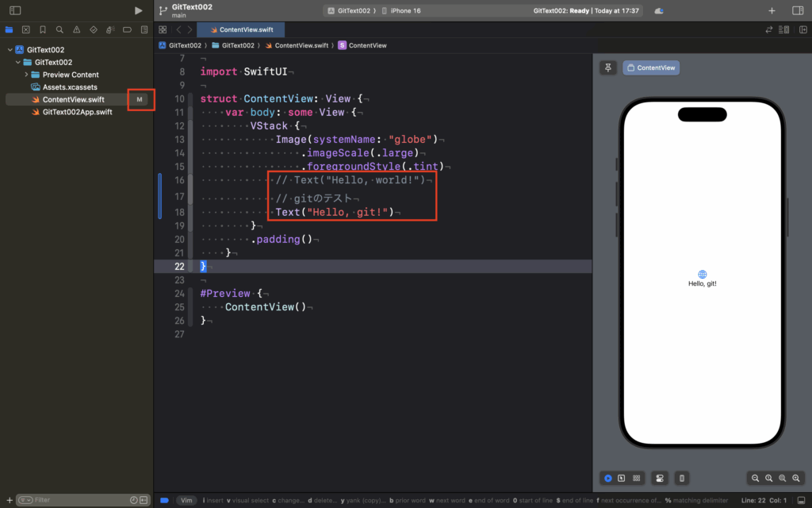The image size is (812, 508).
Task: Open the Bookmark navigator
Action: 43,29
